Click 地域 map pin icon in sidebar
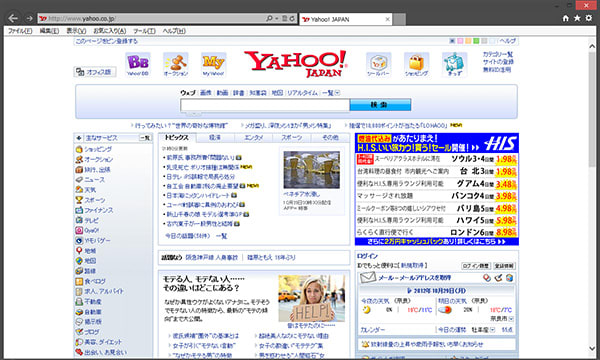 click(x=79, y=251)
